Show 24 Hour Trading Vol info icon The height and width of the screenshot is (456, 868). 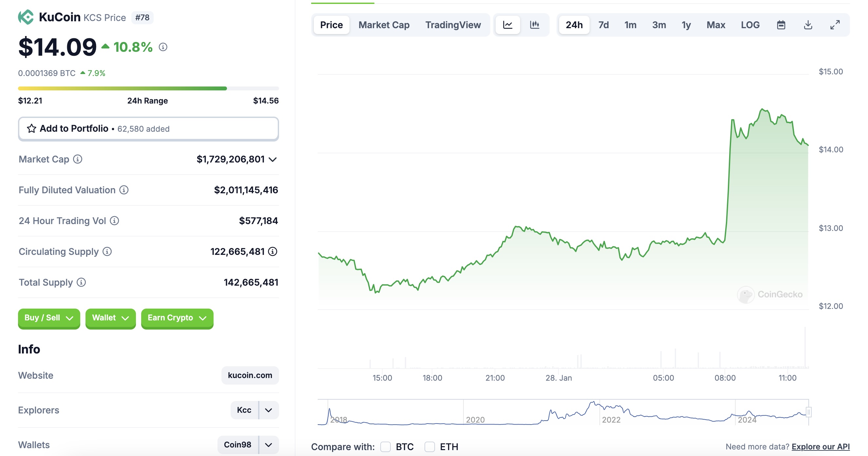click(x=115, y=221)
